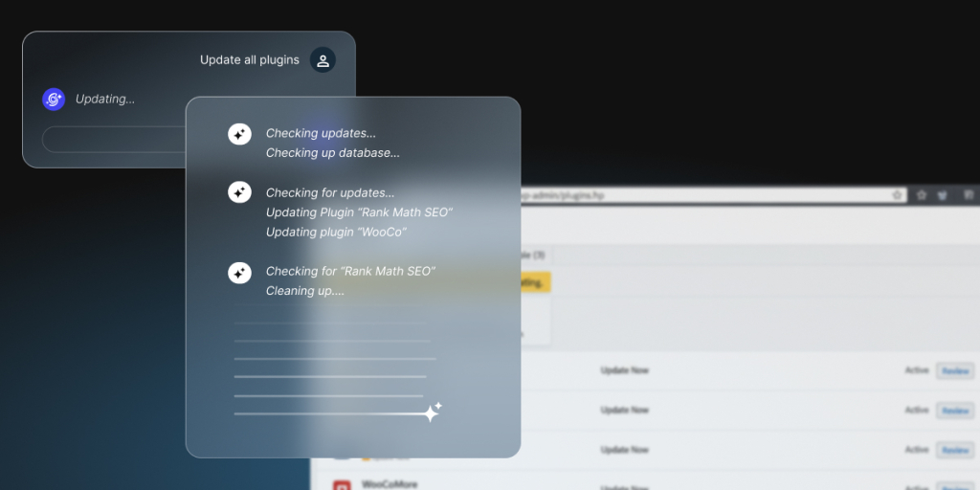Click the blue assistant icon next to Updating...
The image size is (980, 490).
[x=54, y=100]
